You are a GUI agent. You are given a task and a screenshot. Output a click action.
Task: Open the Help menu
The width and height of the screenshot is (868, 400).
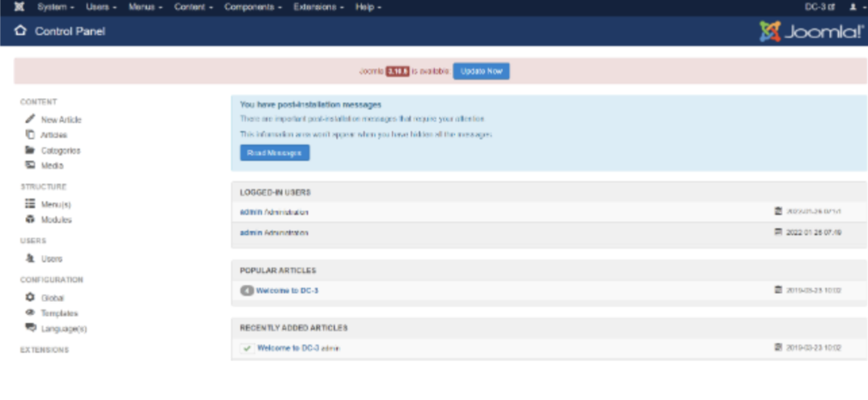tap(368, 7)
